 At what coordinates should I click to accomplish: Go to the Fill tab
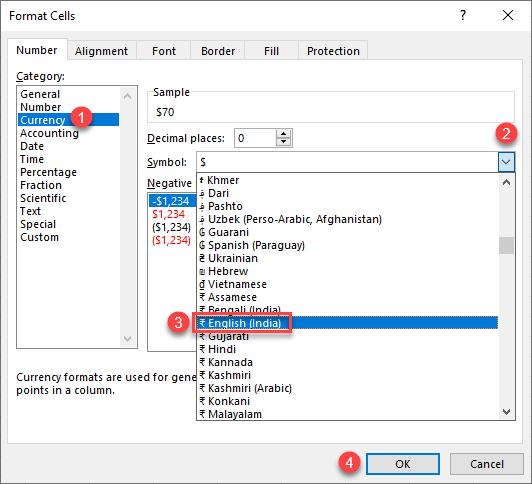pos(271,51)
